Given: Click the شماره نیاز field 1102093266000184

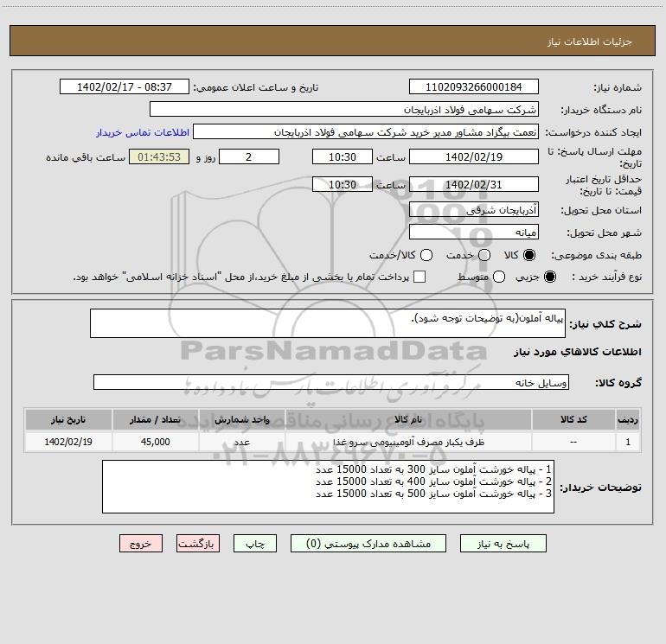Looking at the screenshot, I should click(x=474, y=86).
